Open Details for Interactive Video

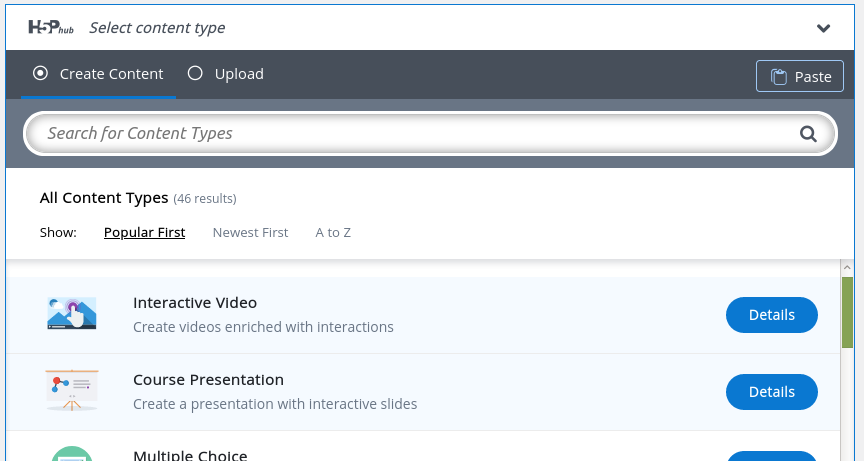pos(771,315)
